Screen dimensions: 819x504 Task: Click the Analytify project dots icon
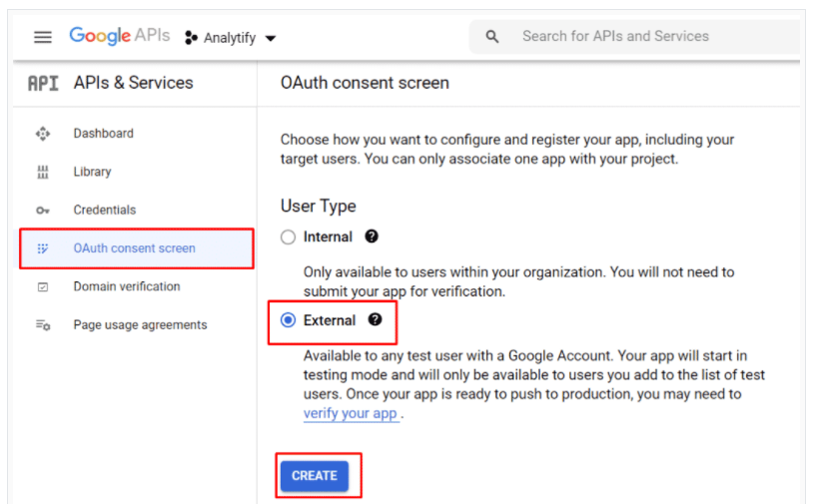point(191,38)
